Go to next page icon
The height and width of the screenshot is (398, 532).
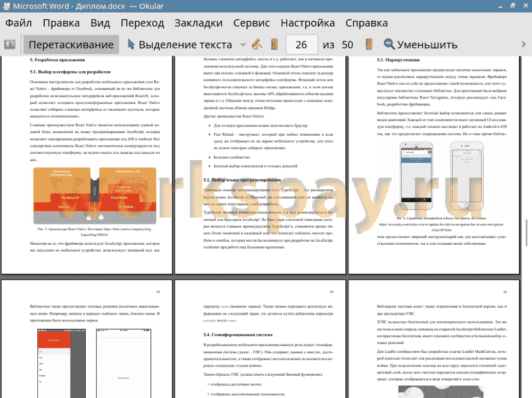pos(369,45)
